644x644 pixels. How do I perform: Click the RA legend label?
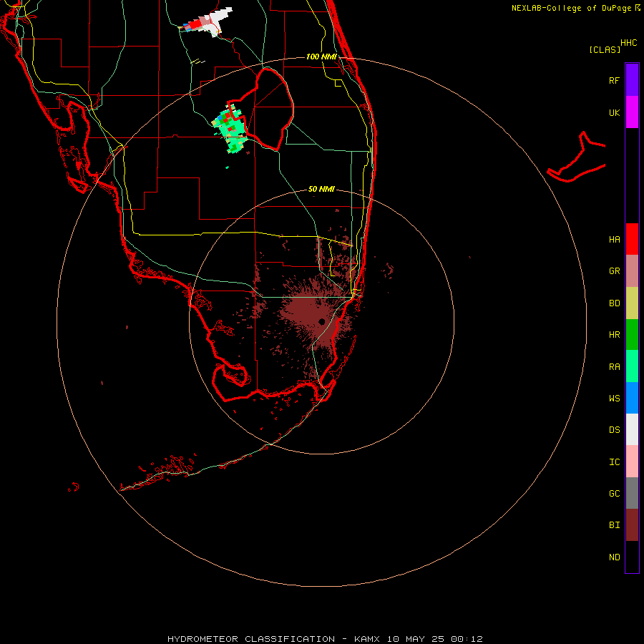point(614,367)
